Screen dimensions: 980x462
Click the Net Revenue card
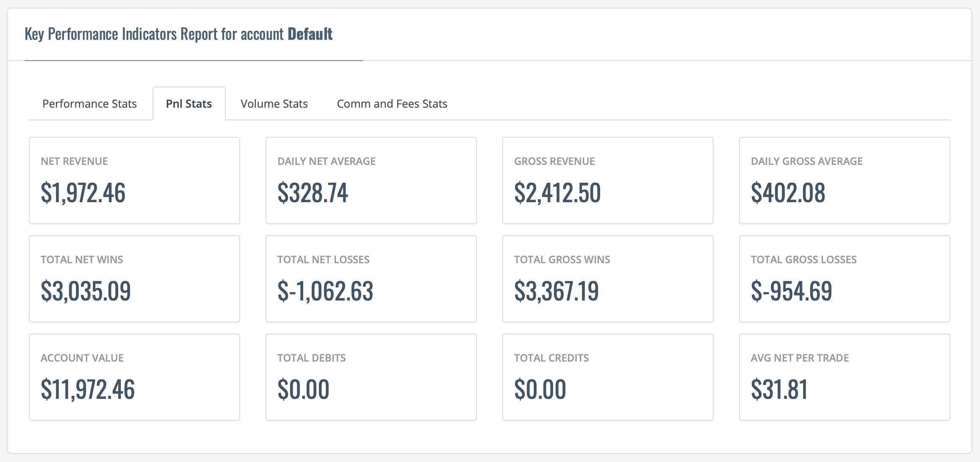(x=134, y=181)
